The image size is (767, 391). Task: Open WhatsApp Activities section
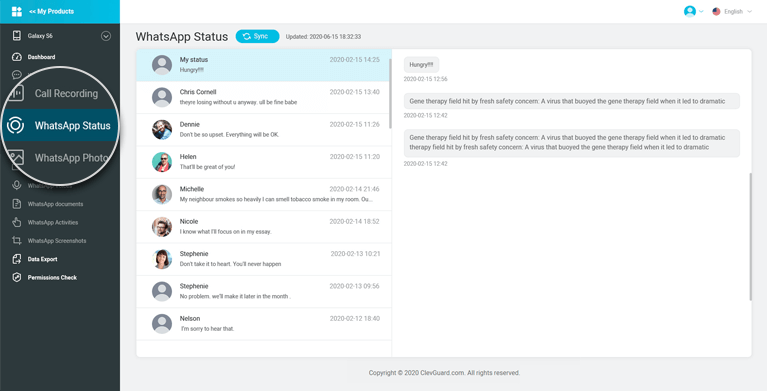53,222
